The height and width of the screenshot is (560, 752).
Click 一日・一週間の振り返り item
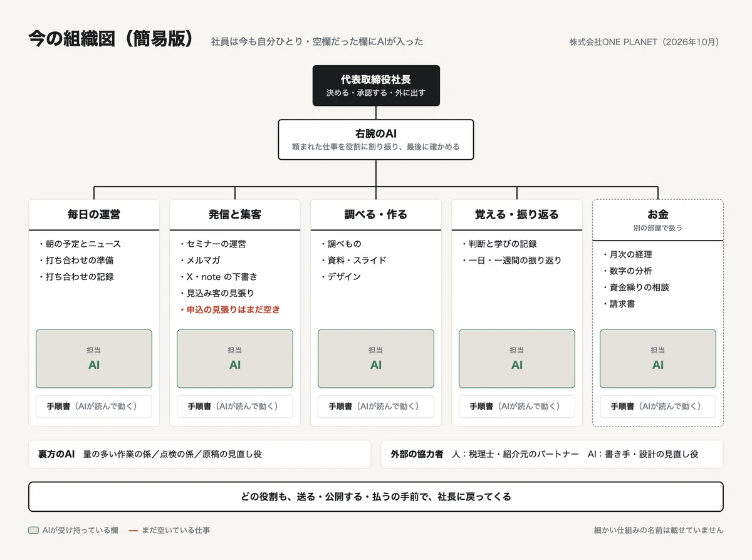(x=511, y=261)
